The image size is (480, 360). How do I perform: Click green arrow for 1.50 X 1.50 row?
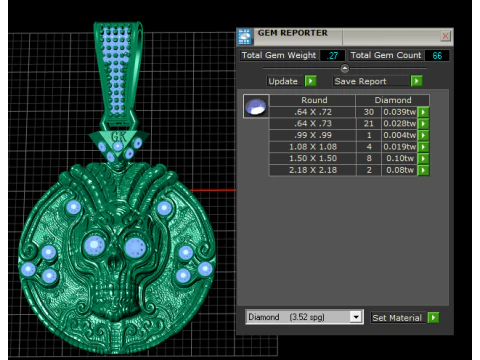click(423, 158)
